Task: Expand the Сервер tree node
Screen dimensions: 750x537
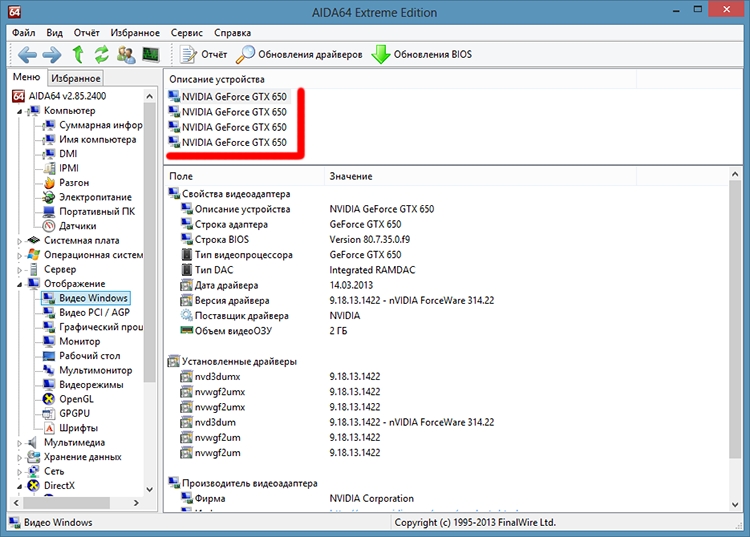Action: (20, 270)
